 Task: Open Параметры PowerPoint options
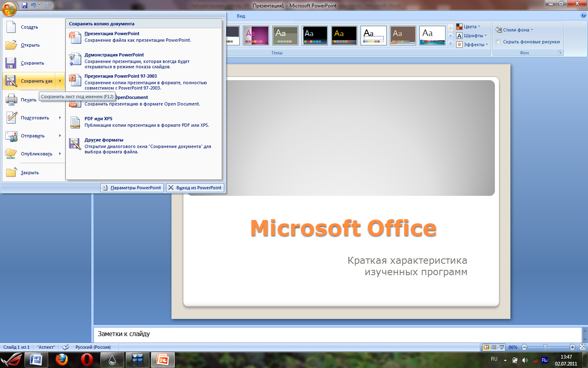click(132, 188)
